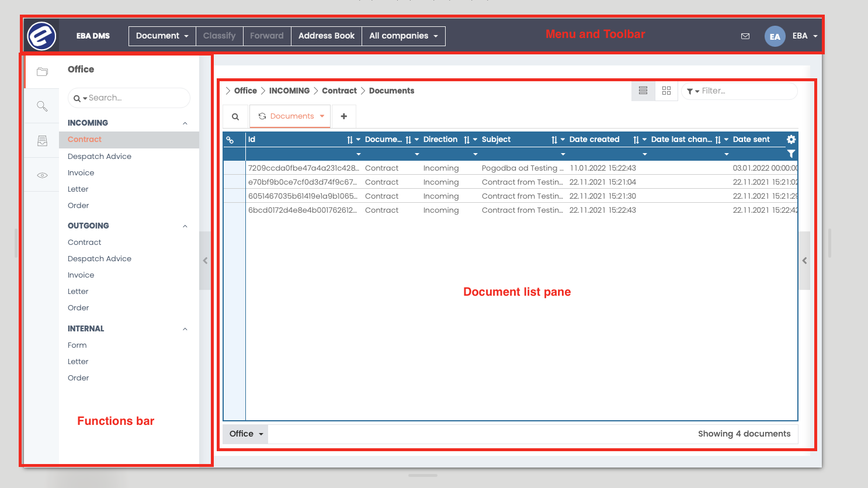
Task: Switch to list view layout
Action: (643, 91)
